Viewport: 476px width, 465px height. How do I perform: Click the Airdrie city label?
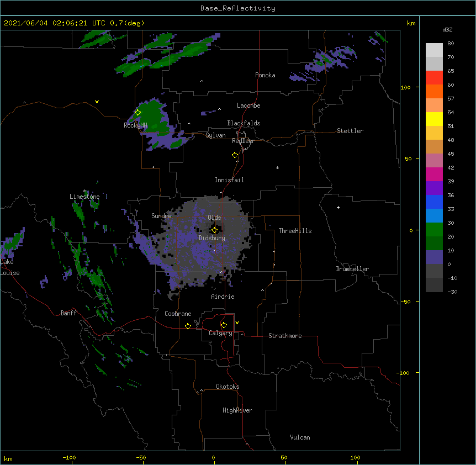(223, 297)
